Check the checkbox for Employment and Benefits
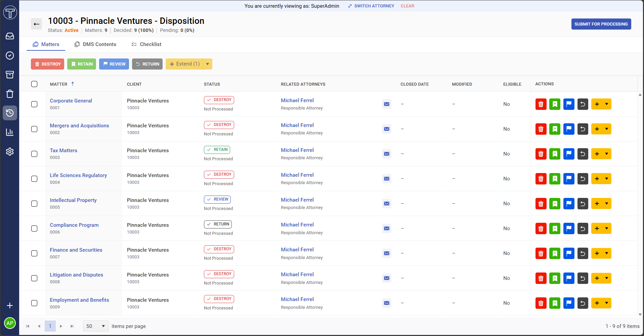Viewport: 644px width, 336px height. pos(34,303)
